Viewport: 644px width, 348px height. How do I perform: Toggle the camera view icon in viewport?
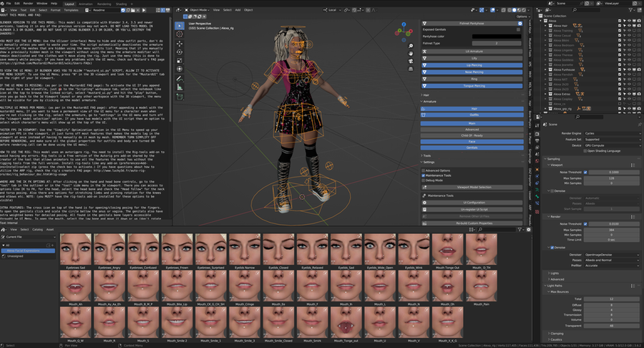click(x=410, y=61)
